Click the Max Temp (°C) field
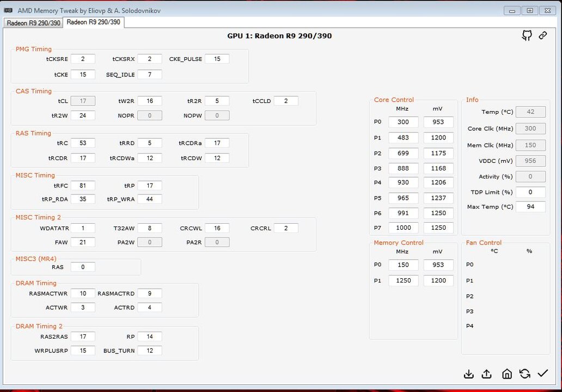The height and width of the screenshot is (392, 562). [x=530, y=207]
